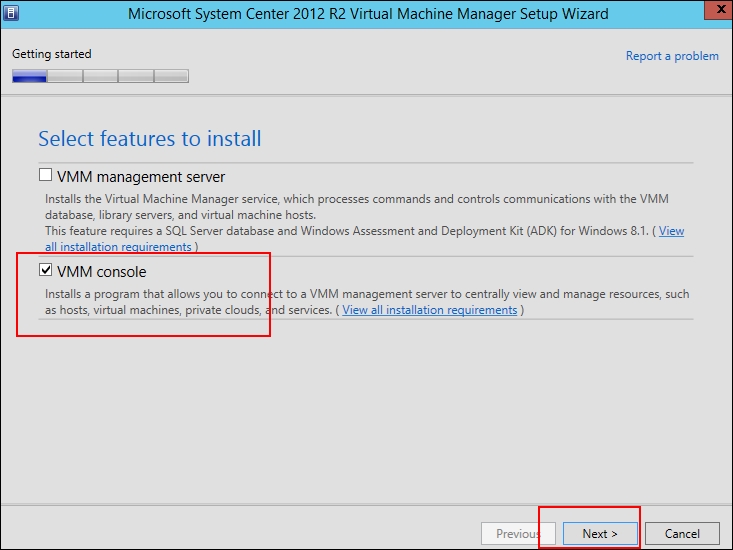
Task: Check the VMM management server checkbox
Action: 45,175
